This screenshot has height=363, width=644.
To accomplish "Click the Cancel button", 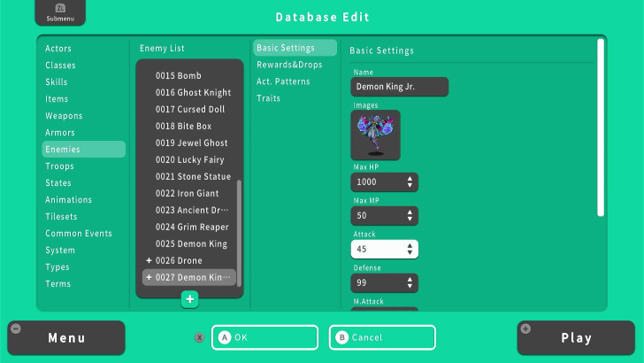I will (382, 337).
